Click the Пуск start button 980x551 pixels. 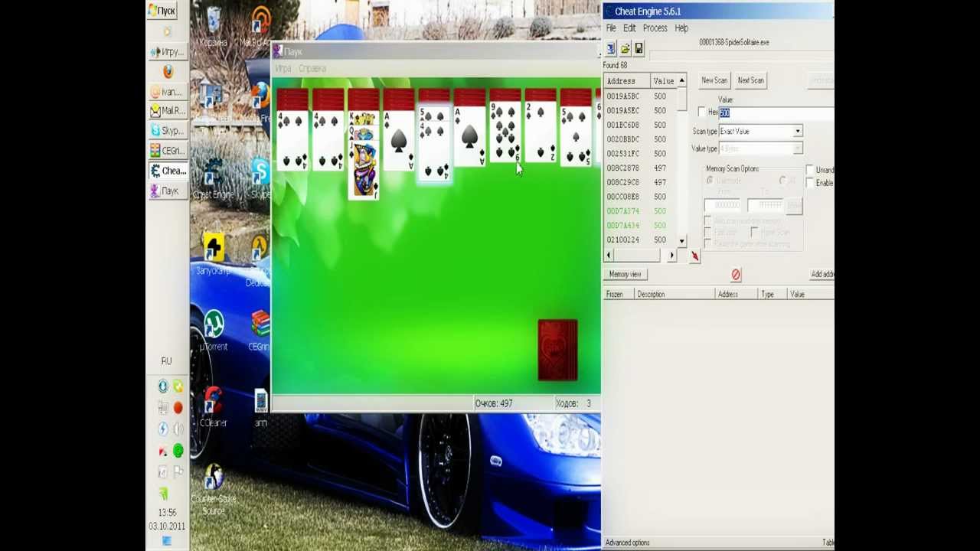[162, 11]
